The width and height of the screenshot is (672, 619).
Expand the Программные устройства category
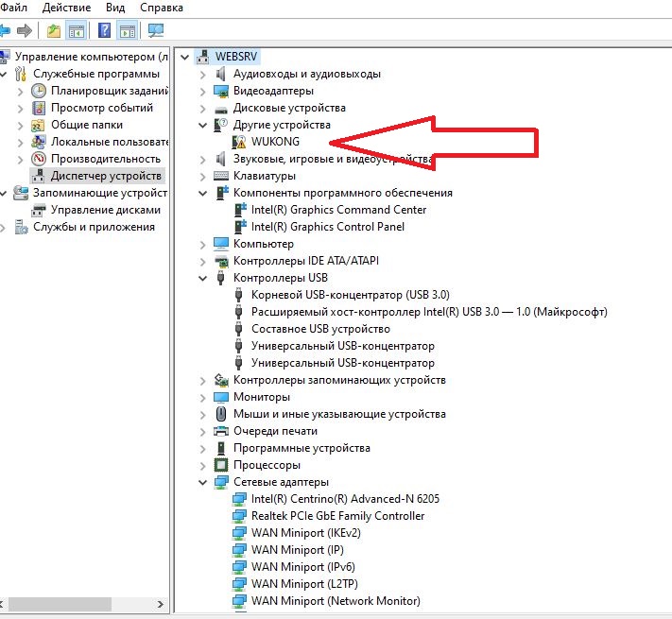(202, 449)
